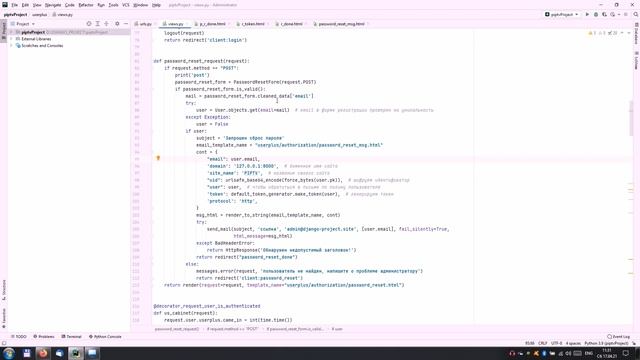
Task: Open Edit menu
Action: 25,5
